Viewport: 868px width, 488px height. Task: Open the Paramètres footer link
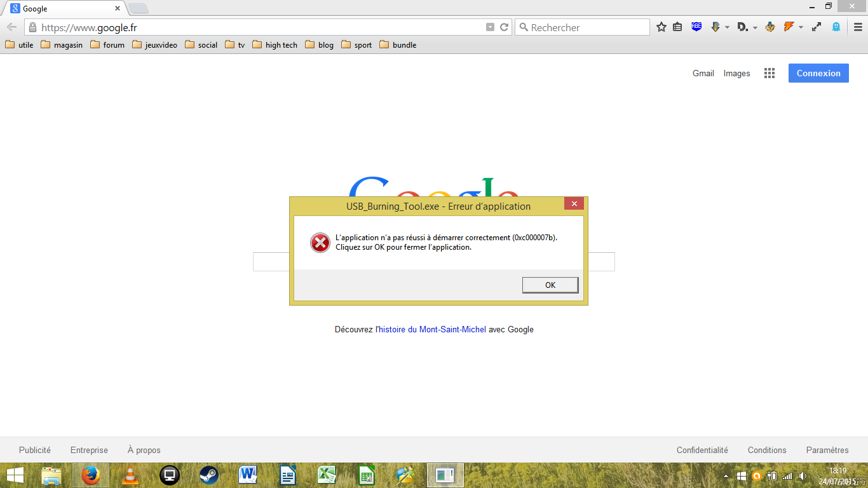tap(827, 450)
